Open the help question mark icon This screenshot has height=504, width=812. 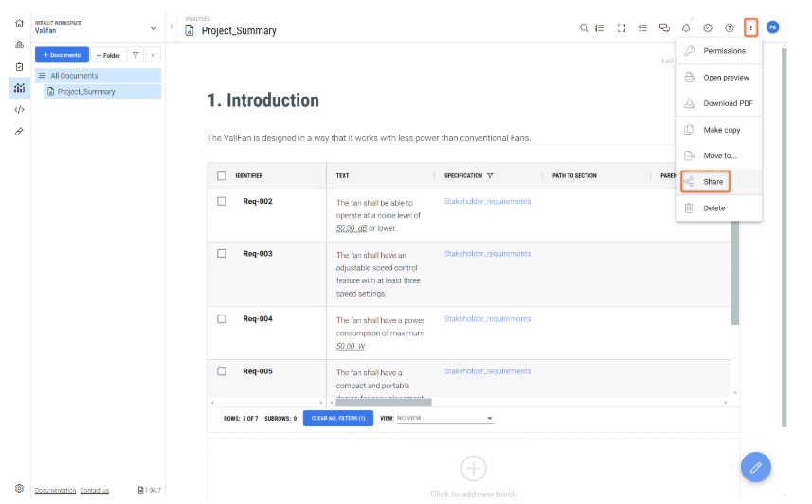(729, 28)
